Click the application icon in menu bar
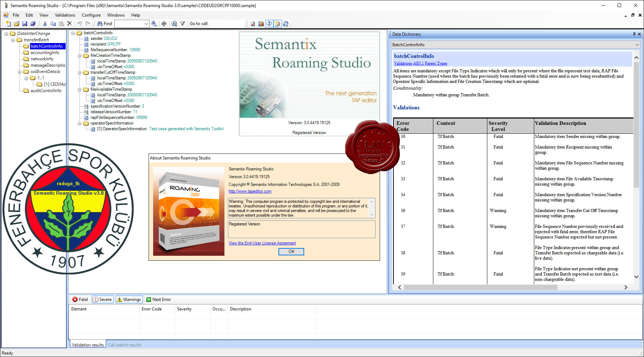644x357 pixels. point(6,15)
